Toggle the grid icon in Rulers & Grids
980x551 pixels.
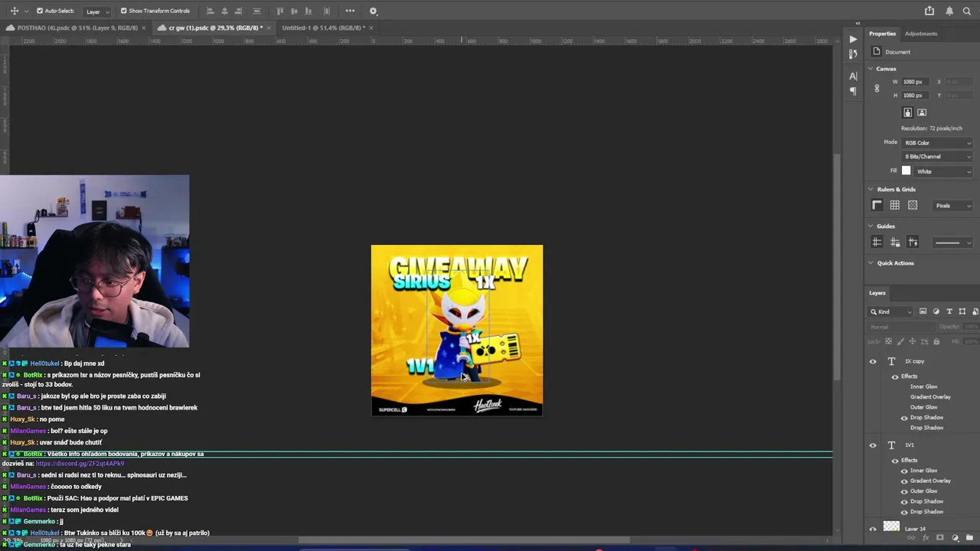(x=895, y=205)
